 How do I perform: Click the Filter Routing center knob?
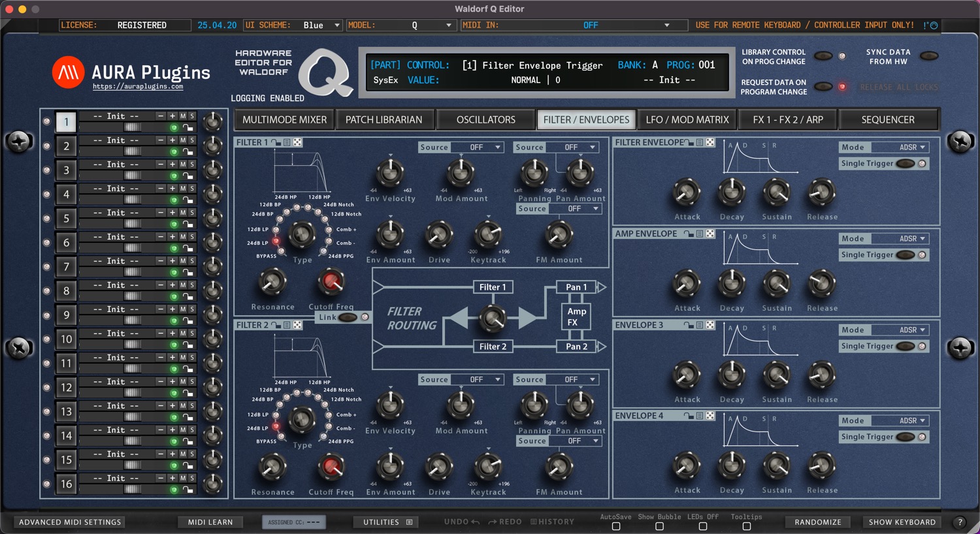[493, 319]
